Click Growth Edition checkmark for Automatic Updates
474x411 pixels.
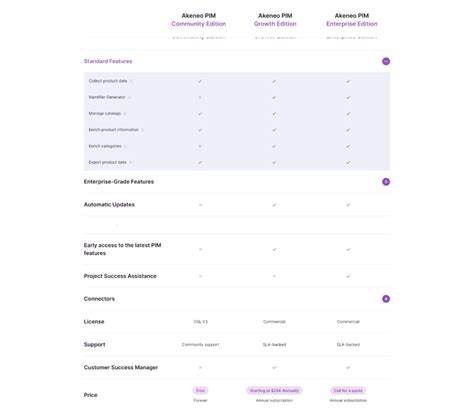pyautogui.click(x=274, y=205)
